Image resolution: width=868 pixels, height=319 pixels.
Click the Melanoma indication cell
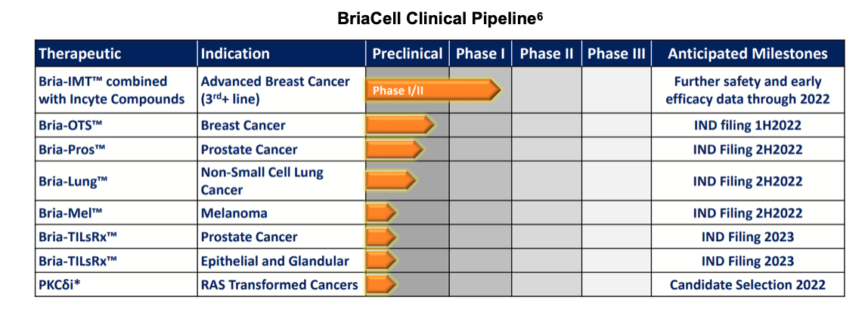(234, 213)
